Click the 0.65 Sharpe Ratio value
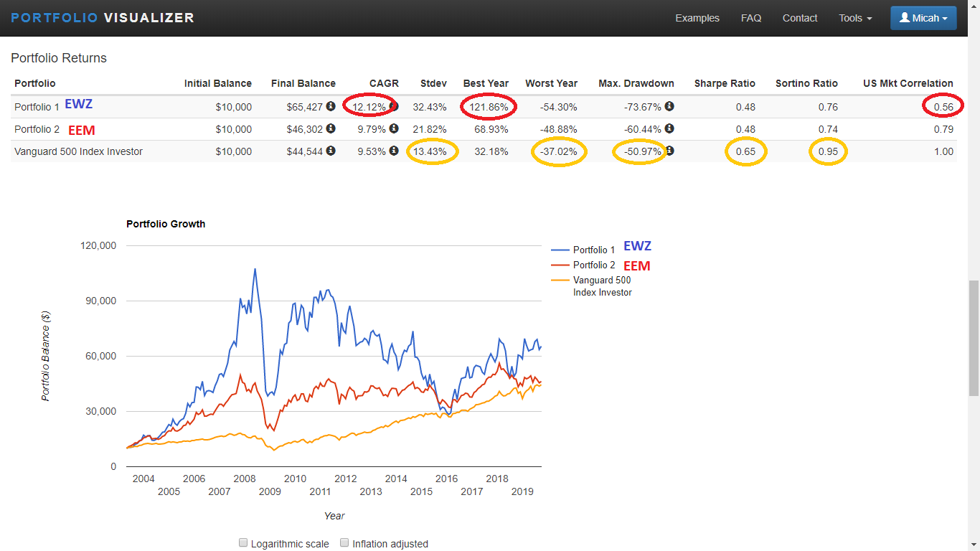Screen dimensions: 980x551 [745, 151]
